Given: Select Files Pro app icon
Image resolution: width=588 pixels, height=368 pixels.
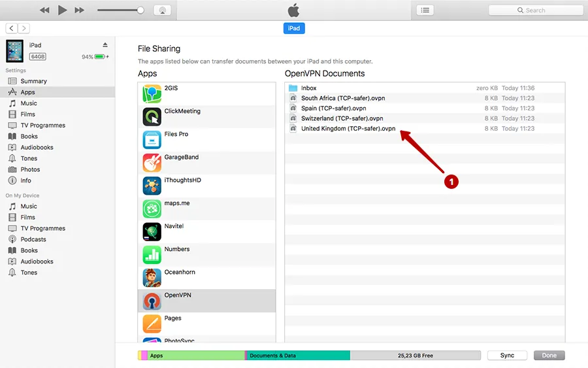Looking at the screenshot, I should (x=152, y=139).
